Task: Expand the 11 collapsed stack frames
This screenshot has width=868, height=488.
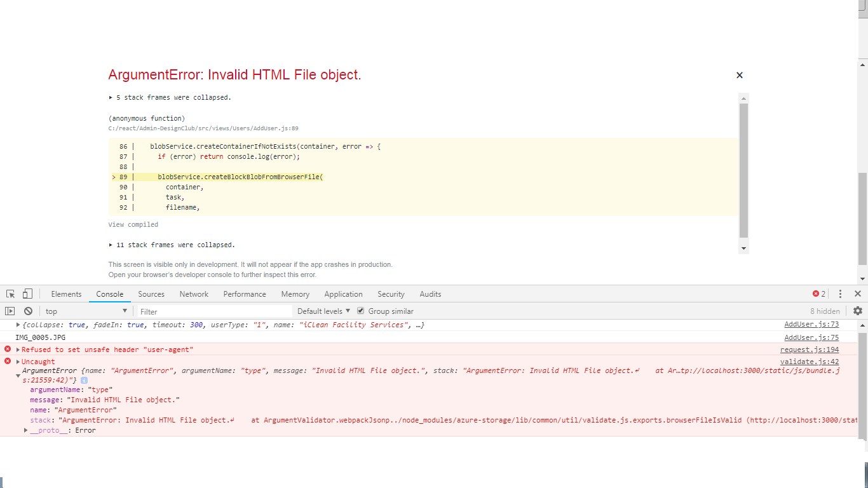Action: [172, 245]
